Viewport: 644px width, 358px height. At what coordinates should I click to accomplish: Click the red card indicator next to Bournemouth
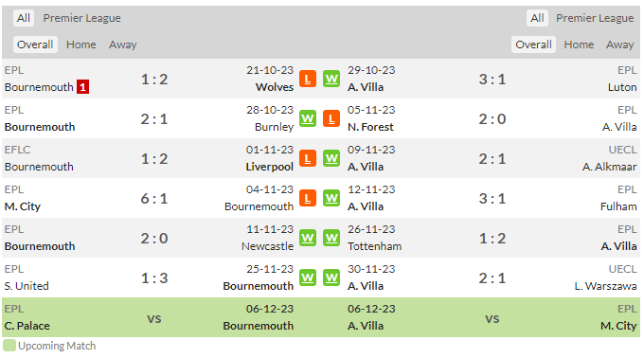pos(82,87)
